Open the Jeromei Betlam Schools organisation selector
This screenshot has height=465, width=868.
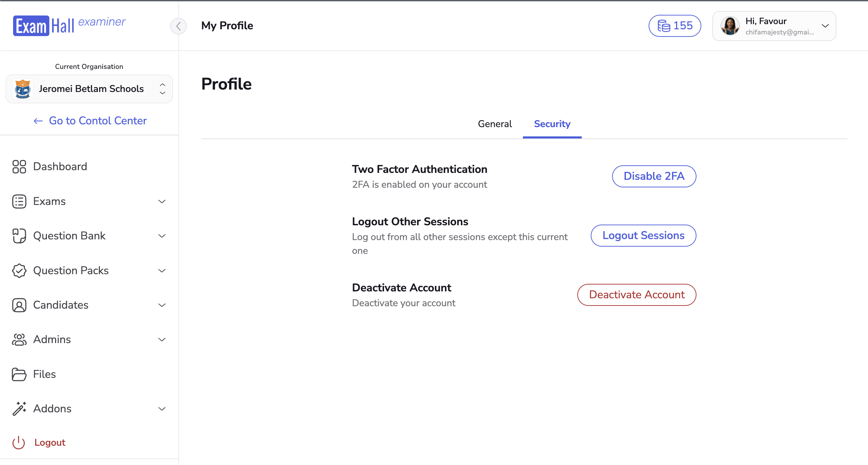89,89
